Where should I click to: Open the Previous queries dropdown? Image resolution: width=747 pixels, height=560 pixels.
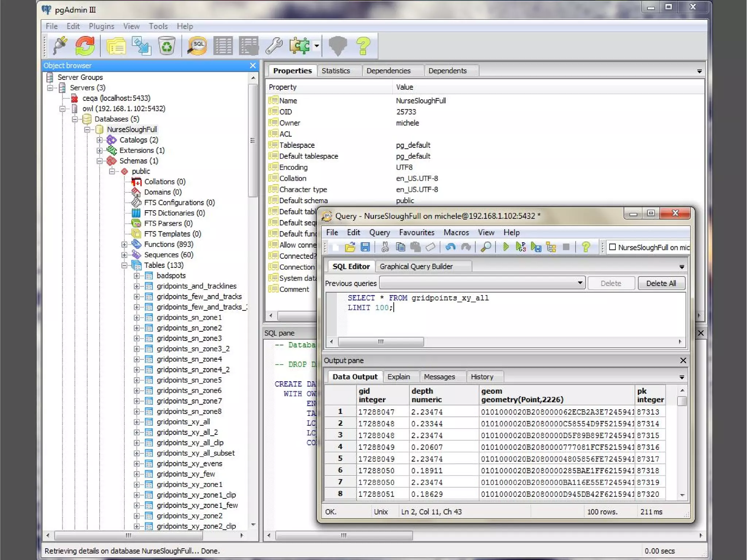[x=580, y=283]
